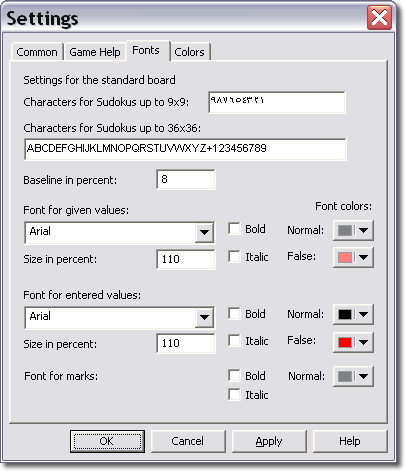Open the Game Help tab
The height and width of the screenshot is (471, 405).
[x=95, y=52]
